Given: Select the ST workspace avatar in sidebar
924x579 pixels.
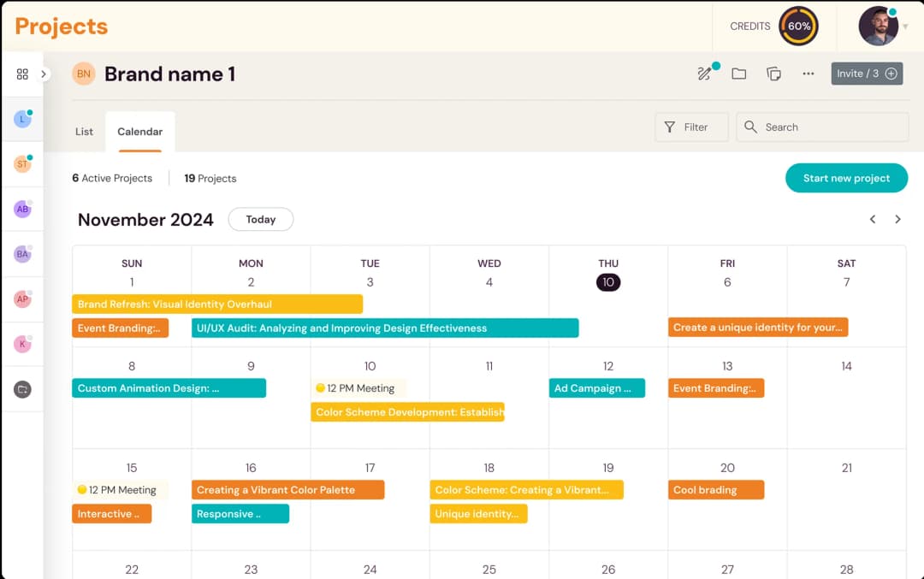Looking at the screenshot, I should coord(22,164).
